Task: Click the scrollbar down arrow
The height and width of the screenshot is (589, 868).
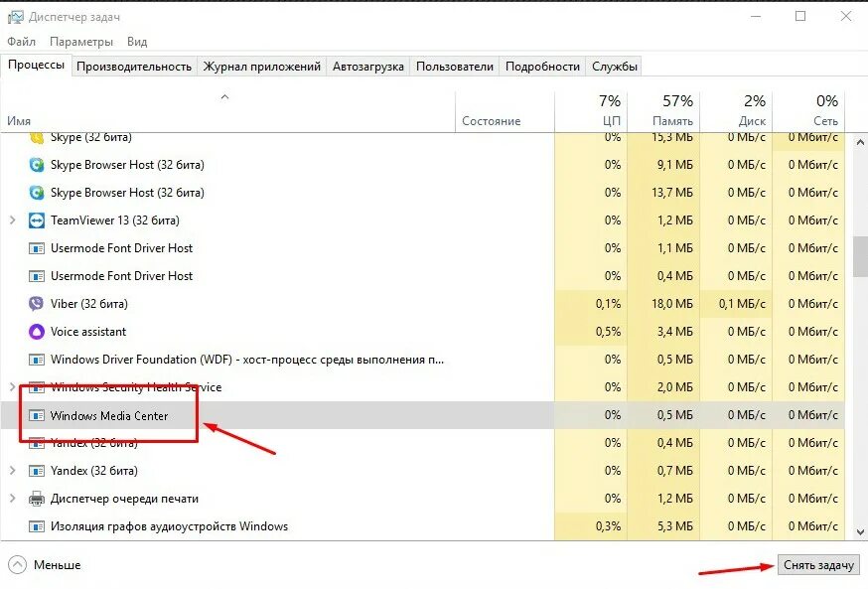Action: click(860, 532)
